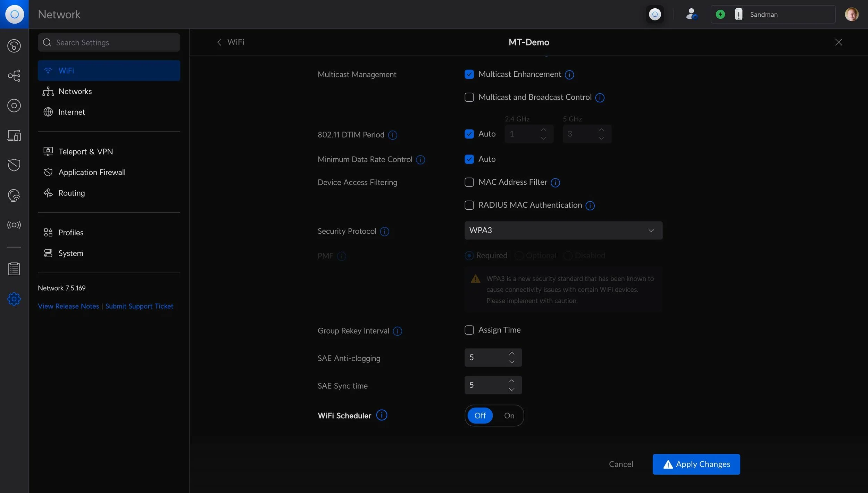The height and width of the screenshot is (493, 868).
Task: Increment the 5 GHz DTIM period
Action: [601, 130]
